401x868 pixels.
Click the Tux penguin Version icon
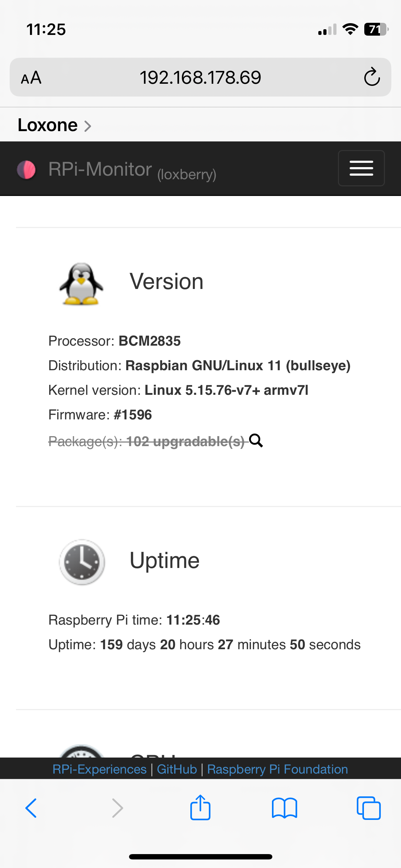click(x=81, y=284)
